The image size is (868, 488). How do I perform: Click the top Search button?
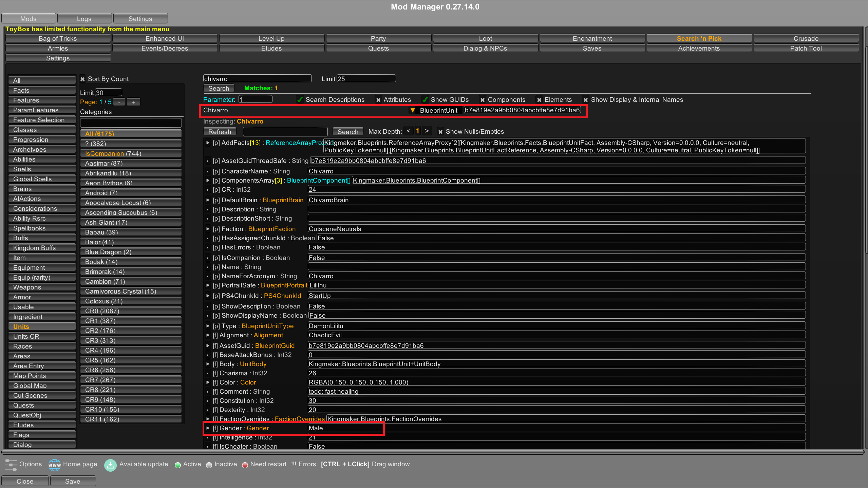[219, 88]
